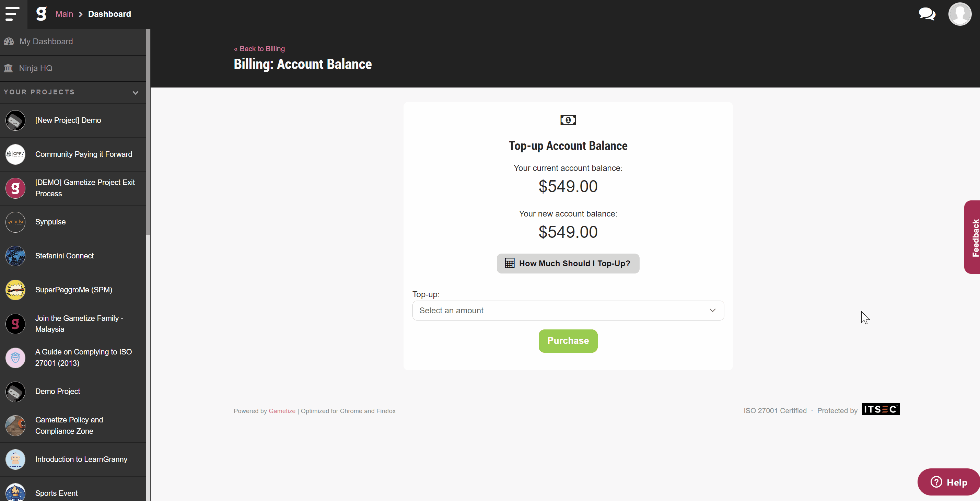Click the Synpulse project icon

coord(15,222)
